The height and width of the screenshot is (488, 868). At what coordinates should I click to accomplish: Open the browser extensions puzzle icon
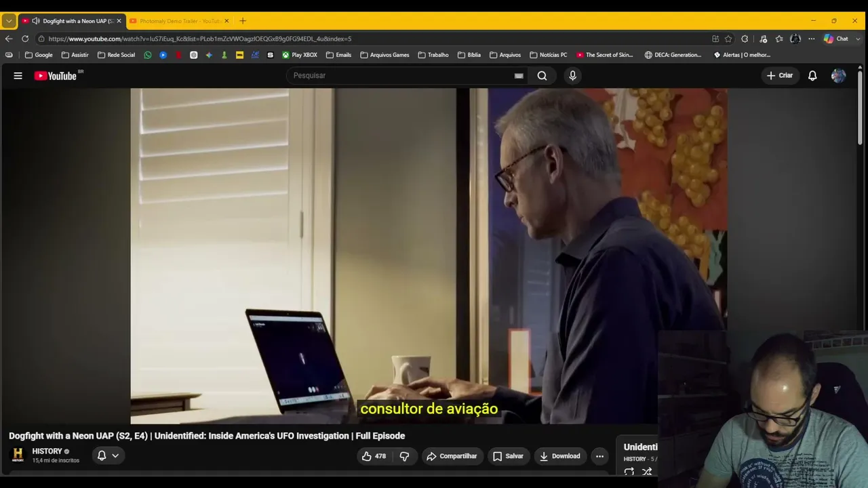point(745,39)
